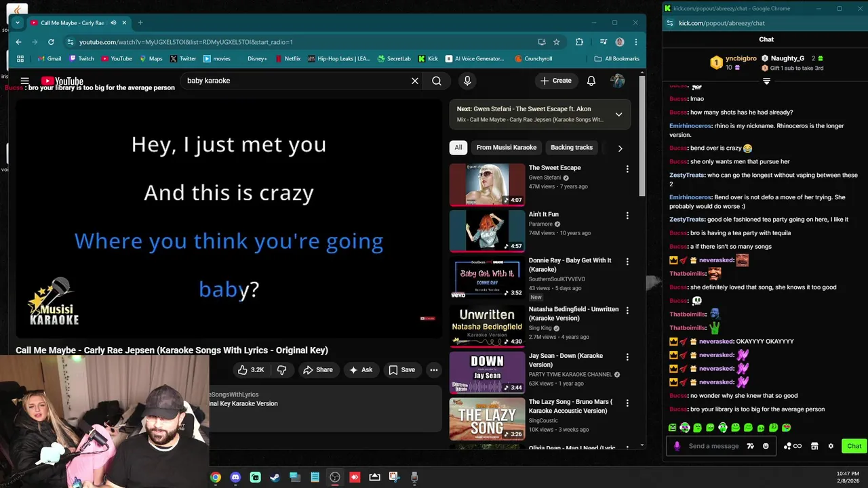868x488 pixels.
Task: Share the karaoke video
Action: click(x=318, y=369)
